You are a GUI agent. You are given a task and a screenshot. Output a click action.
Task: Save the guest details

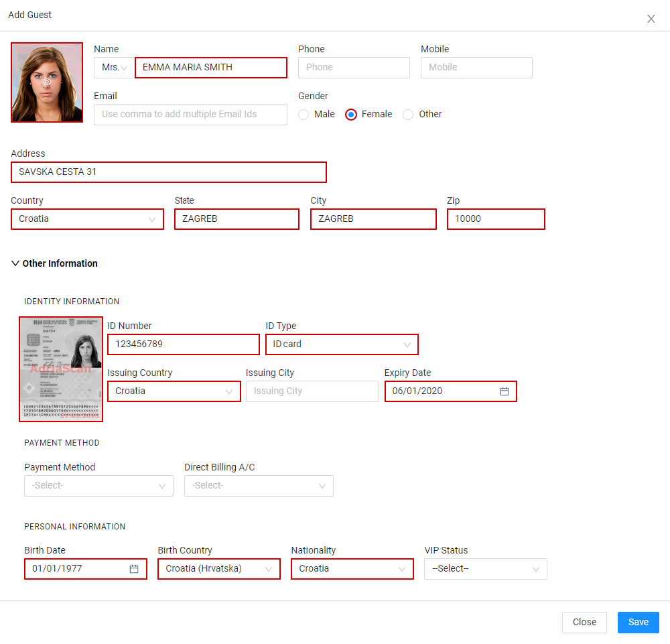pyautogui.click(x=638, y=622)
